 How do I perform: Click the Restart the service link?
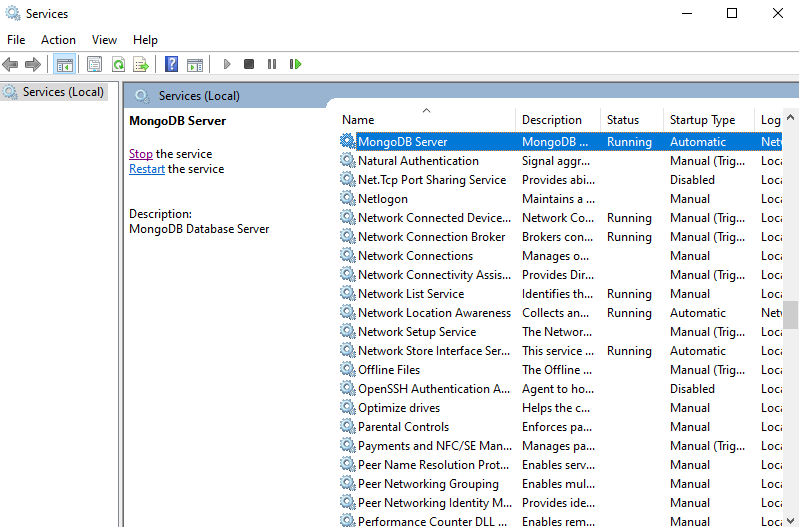point(147,169)
